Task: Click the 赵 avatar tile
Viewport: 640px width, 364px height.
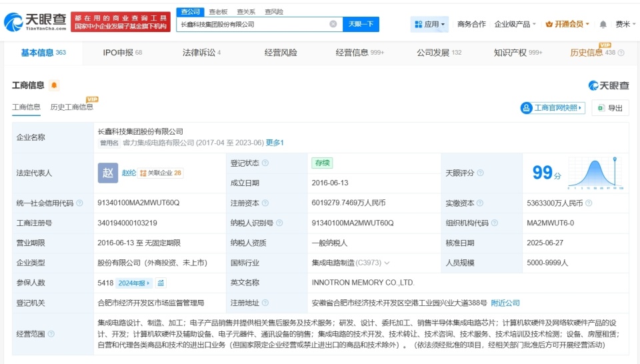Action: [108, 173]
